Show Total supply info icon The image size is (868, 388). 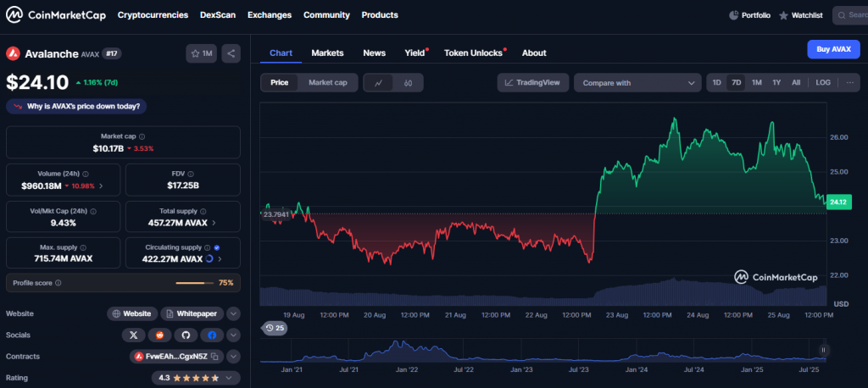pos(203,212)
